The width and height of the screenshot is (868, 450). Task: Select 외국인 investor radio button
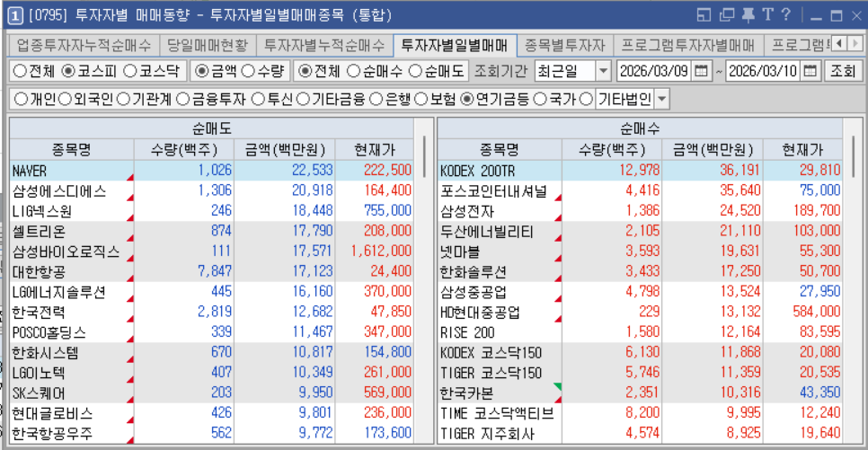pyautogui.click(x=66, y=99)
